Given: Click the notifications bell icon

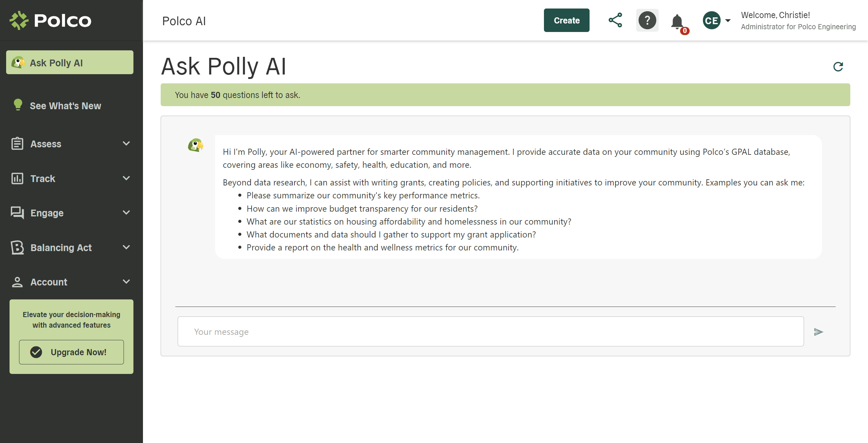Looking at the screenshot, I should coord(678,20).
